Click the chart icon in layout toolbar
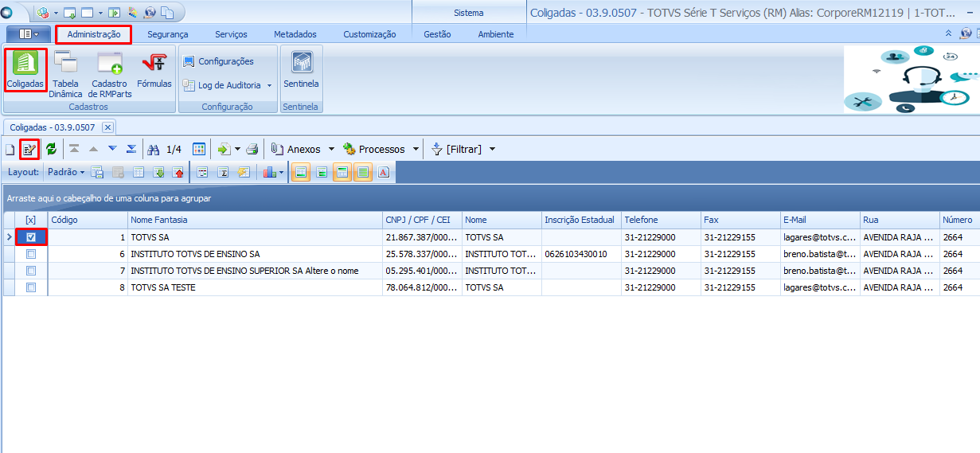The height and width of the screenshot is (453, 980). (x=268, y=172)
